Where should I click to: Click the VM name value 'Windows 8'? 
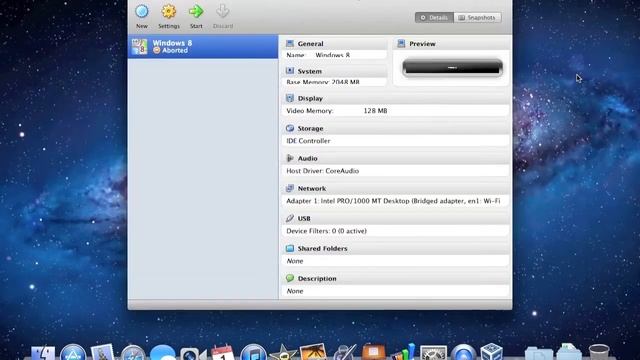[333, 55]
